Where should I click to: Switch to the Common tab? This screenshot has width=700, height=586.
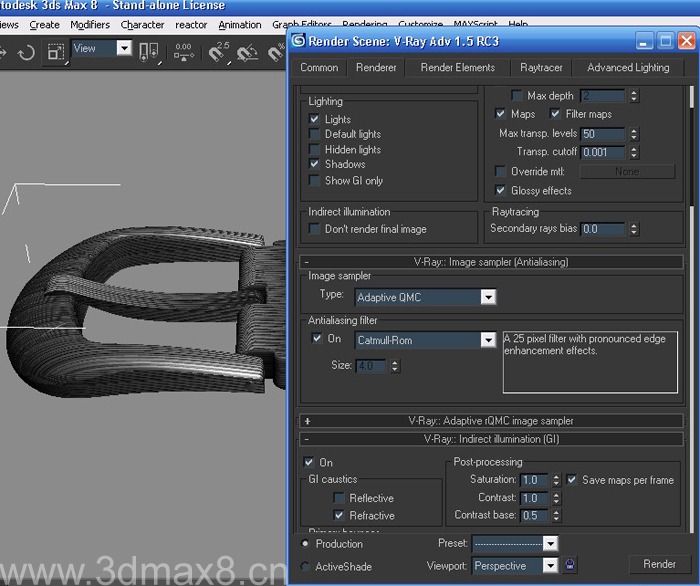coord(319,67)
